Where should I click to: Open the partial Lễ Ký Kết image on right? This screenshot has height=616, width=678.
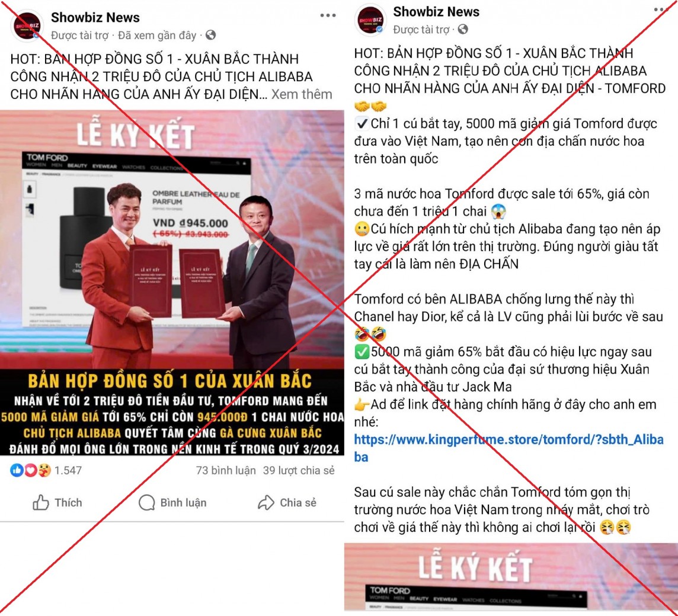[x=511, y=577]
